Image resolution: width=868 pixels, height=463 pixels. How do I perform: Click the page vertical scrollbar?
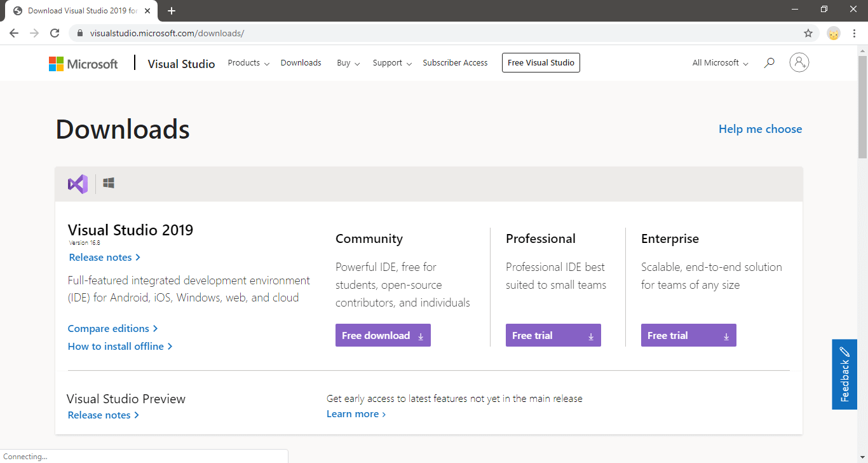[862, 106]
